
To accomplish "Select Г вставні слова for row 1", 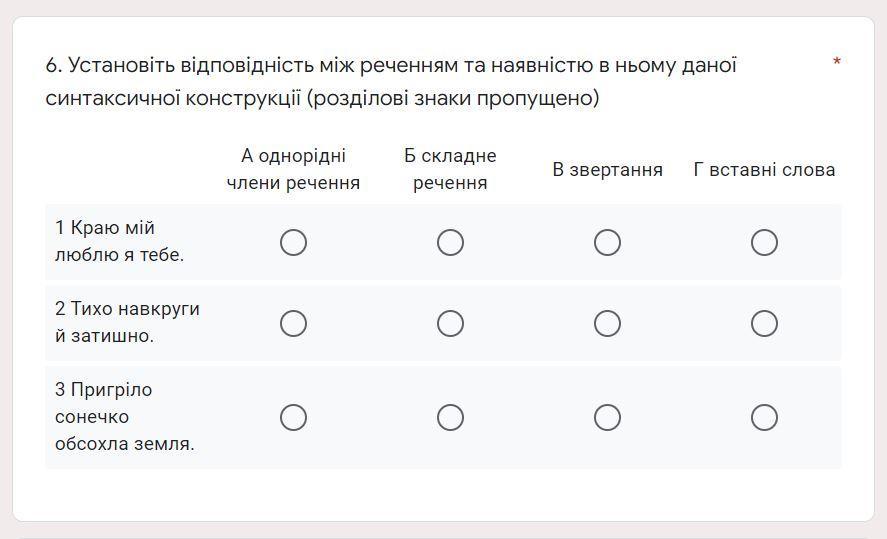I will (x=764, y=243).
